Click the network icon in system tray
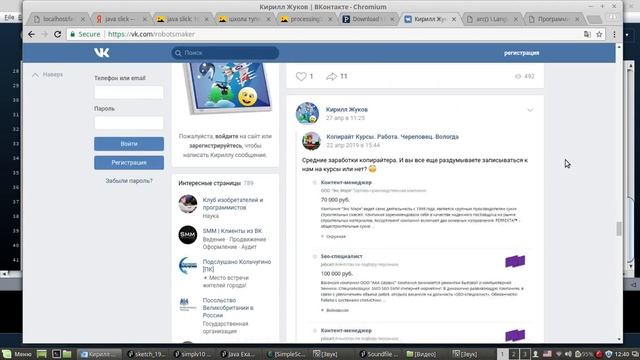The height and width of the screenshot is (360, 640). click(559, 354)
